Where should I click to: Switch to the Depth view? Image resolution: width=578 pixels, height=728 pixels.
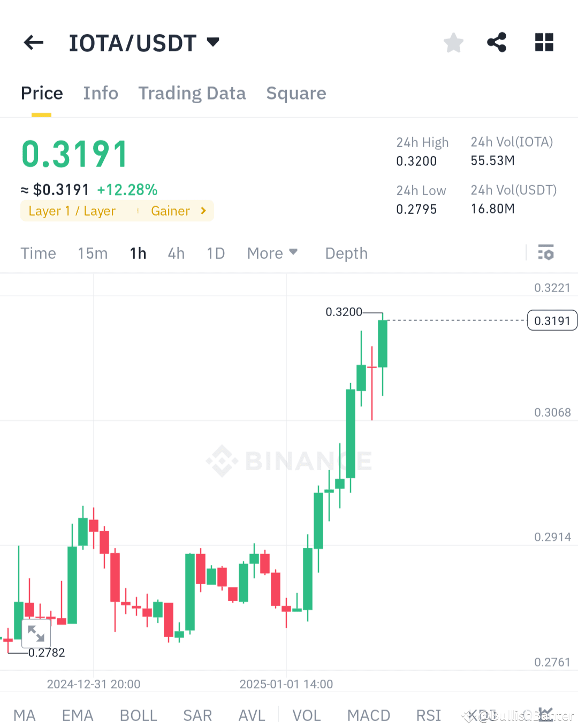pyautogui.click(x=346, y=253)
